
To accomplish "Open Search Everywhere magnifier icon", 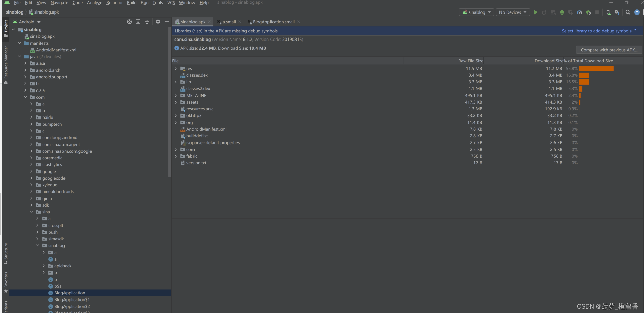I will click(x=628, y=12).
